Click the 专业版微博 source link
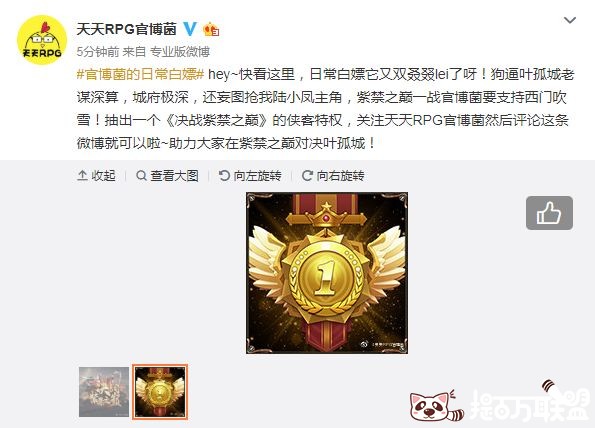 point(180,52)
